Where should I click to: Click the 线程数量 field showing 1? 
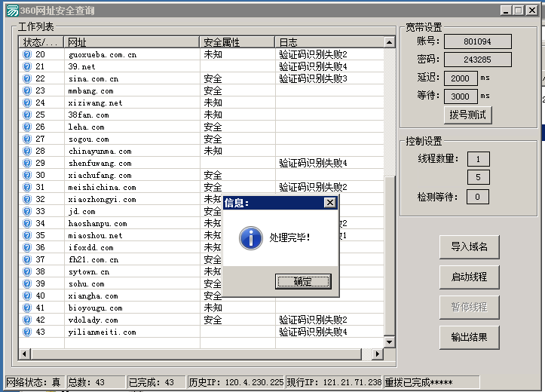(x=479, y=160)
